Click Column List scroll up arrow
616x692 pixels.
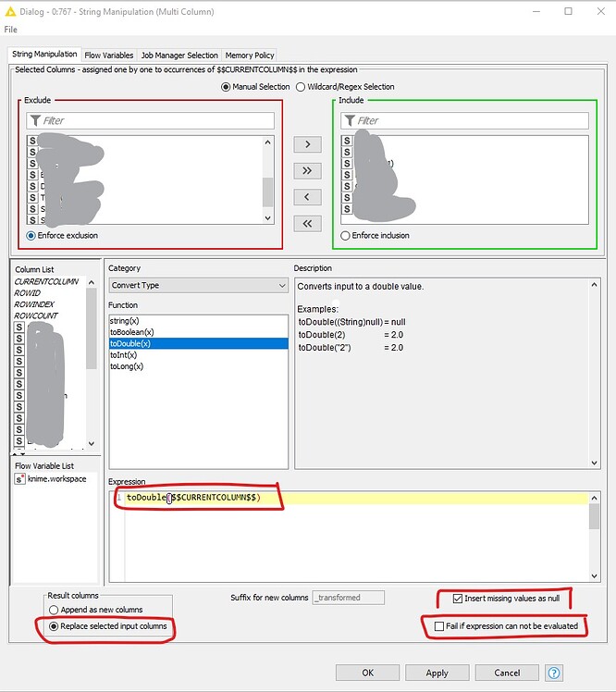[x=92, y=282]
